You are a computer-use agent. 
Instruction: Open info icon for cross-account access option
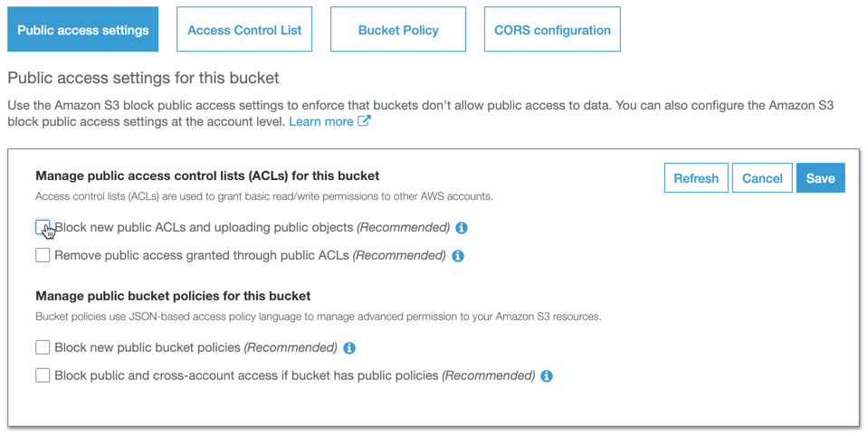point(547,376)
